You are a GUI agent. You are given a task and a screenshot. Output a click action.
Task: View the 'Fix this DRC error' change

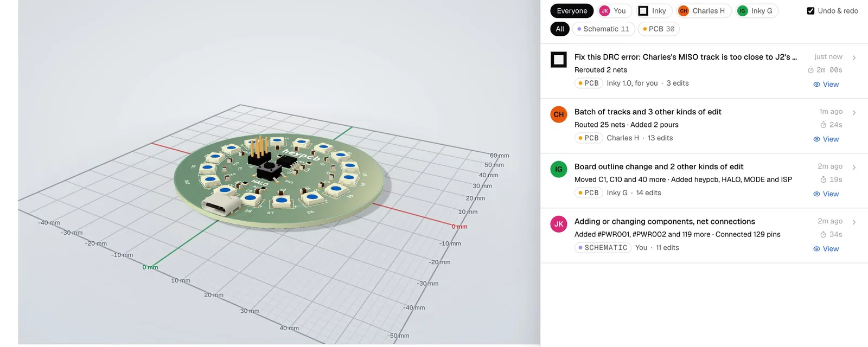pyautogui.click(x=826, y=84)
